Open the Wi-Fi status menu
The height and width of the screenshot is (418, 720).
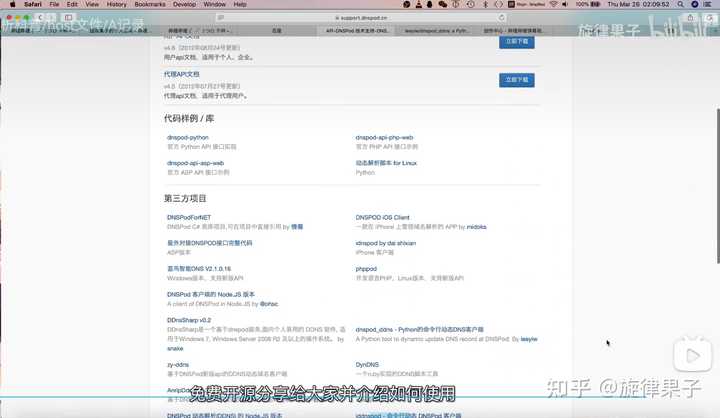tap(554, 4)
